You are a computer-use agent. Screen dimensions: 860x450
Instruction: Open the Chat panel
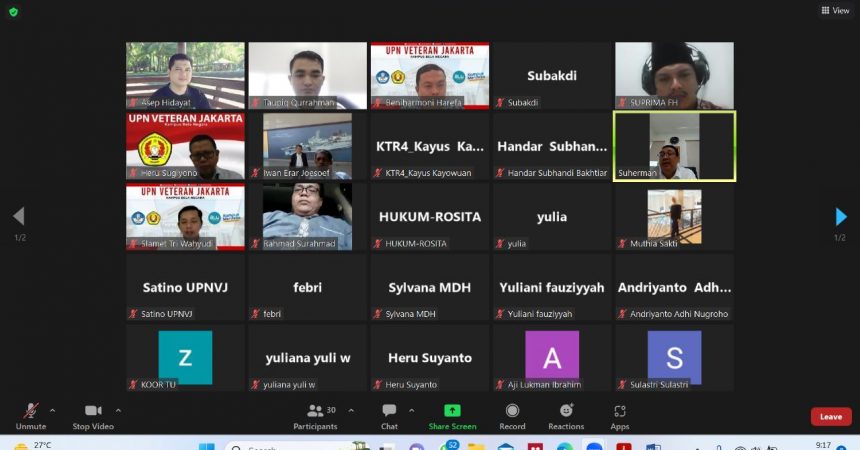point(389,412)
